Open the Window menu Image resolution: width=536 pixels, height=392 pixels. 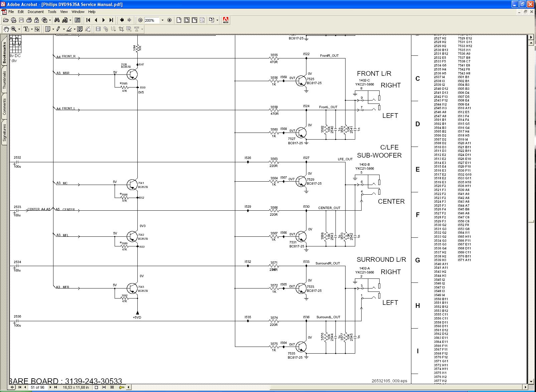click(x=78, y=12)
